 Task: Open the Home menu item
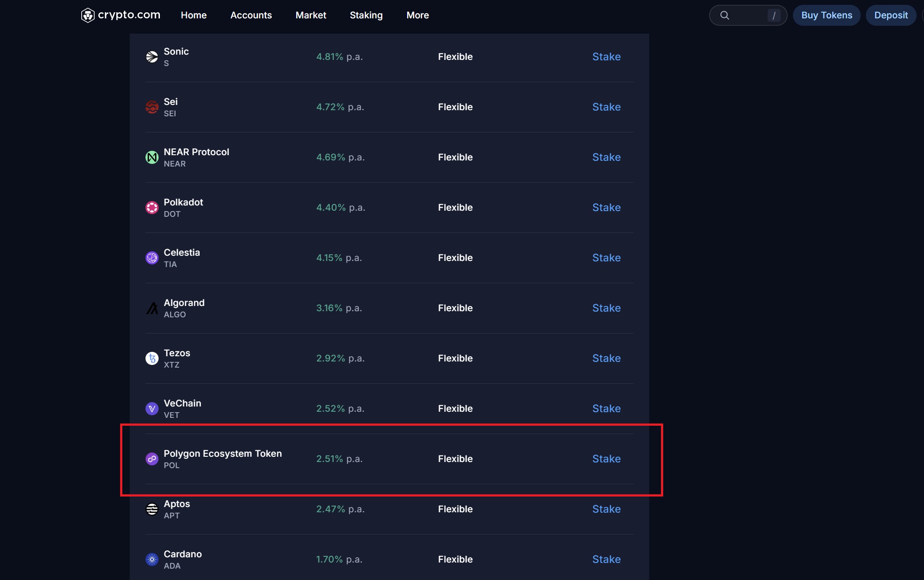tap(194, 15)
